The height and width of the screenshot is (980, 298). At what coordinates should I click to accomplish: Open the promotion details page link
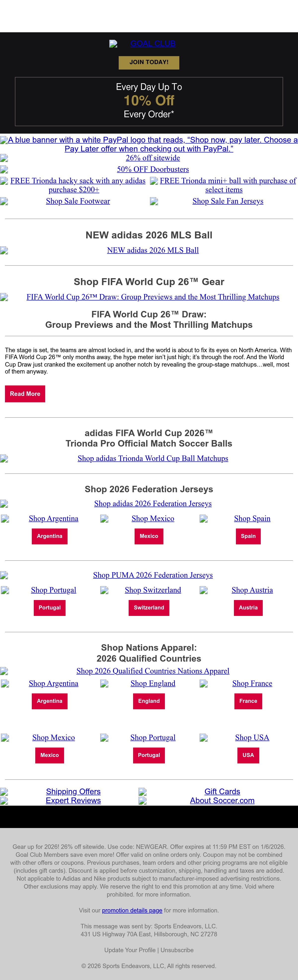[x=132, y=910]
